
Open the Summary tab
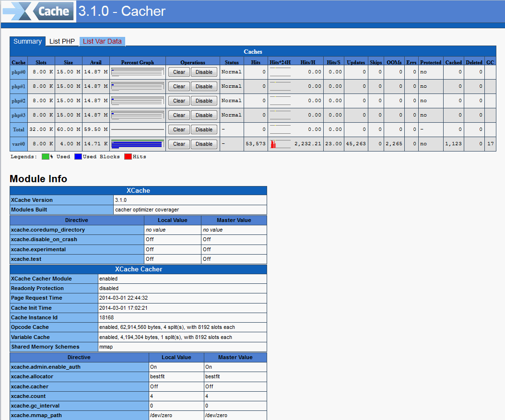[28, 41]
